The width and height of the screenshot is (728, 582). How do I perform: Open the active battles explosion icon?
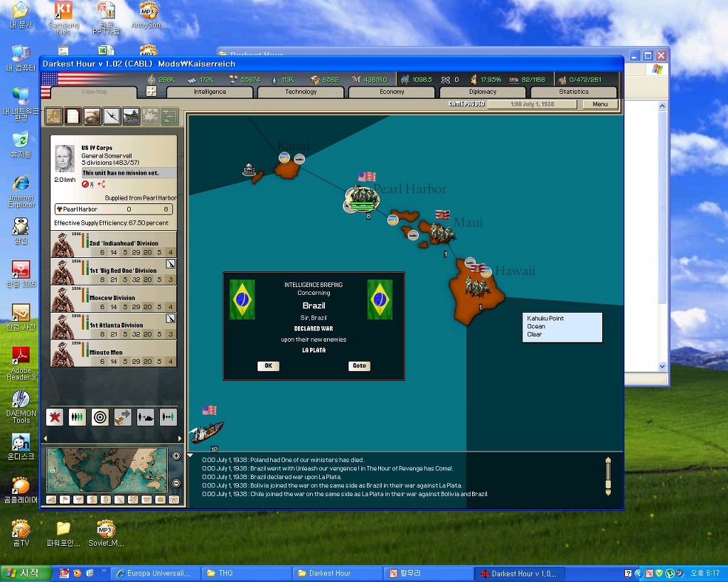coord(150,116)
